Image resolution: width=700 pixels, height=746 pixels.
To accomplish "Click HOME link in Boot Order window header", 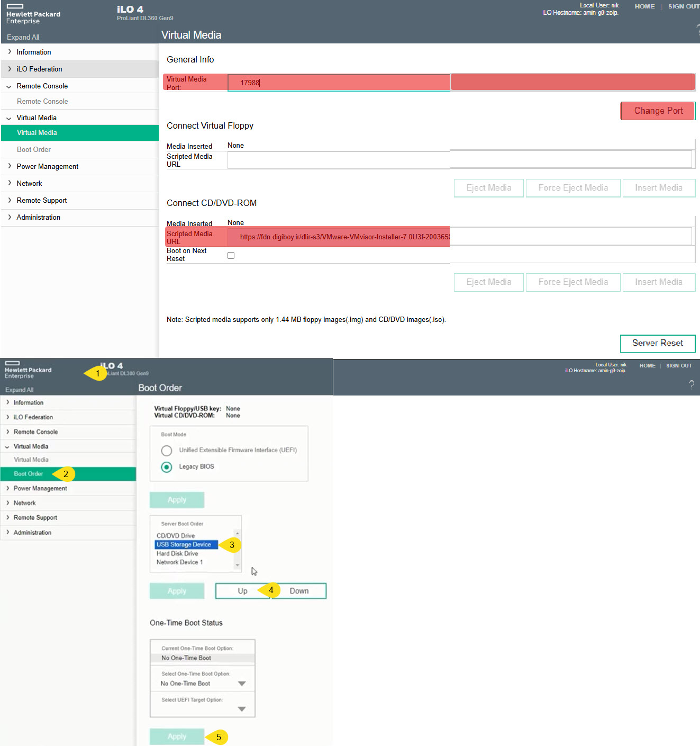I will [x=647, y=365].
